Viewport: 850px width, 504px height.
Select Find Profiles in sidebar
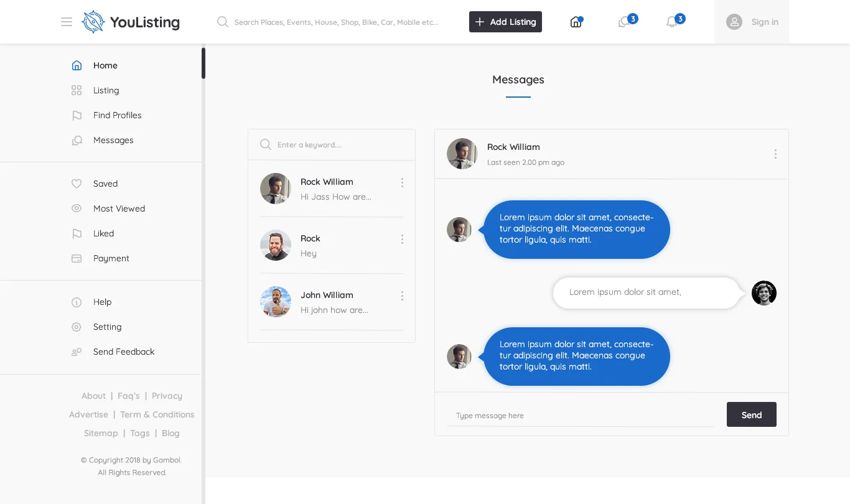click(x=117, y=115)
